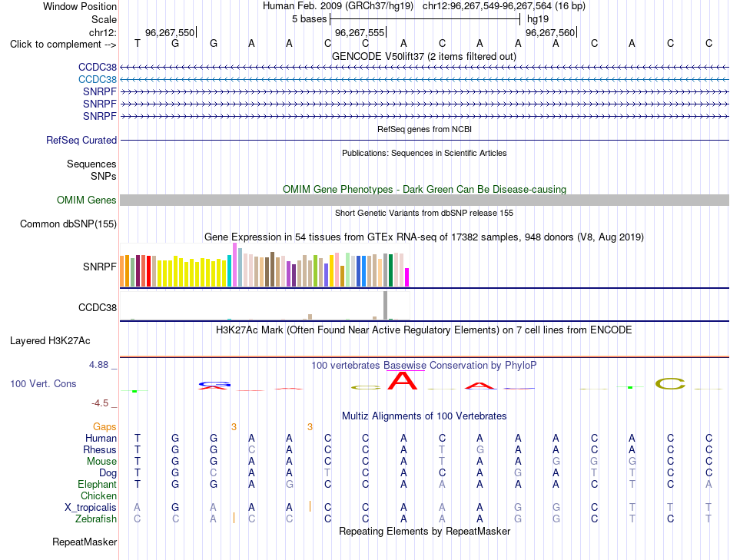Click the Gaps label in alignment
730x560 pixels.
[x=105, y=427]
